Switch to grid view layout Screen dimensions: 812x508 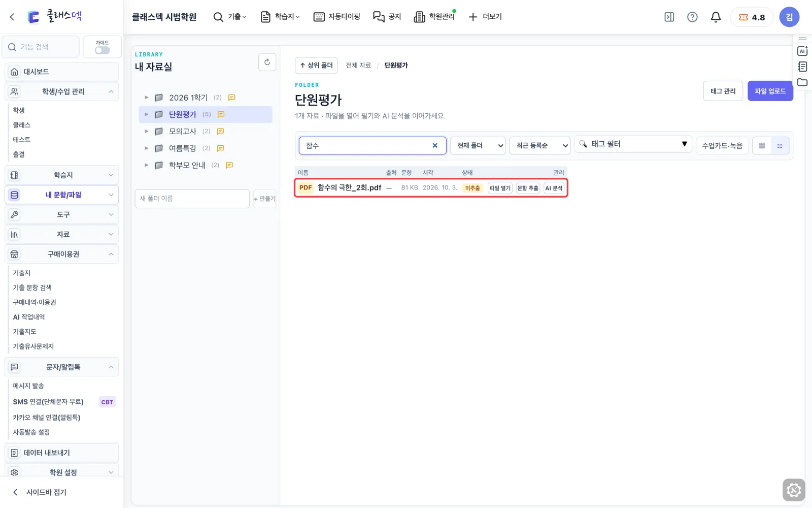click(762, 146)
